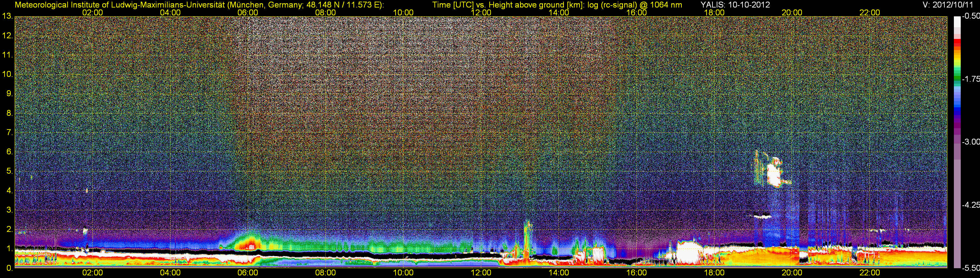The width and height of the screenshot is (980, 278).
Task: Click the '-4.25' colorbar value
Action: pyautogui.click(x=971, y=205)
